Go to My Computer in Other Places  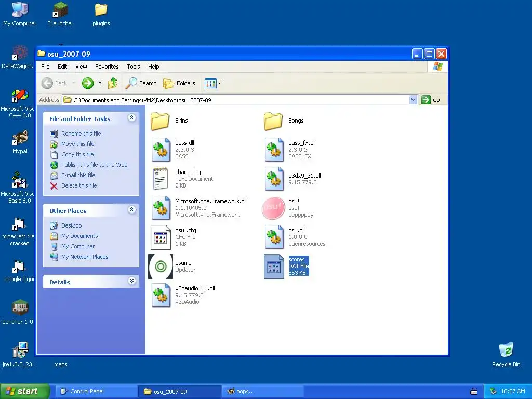pyautogui.click(x=78, y=246)
